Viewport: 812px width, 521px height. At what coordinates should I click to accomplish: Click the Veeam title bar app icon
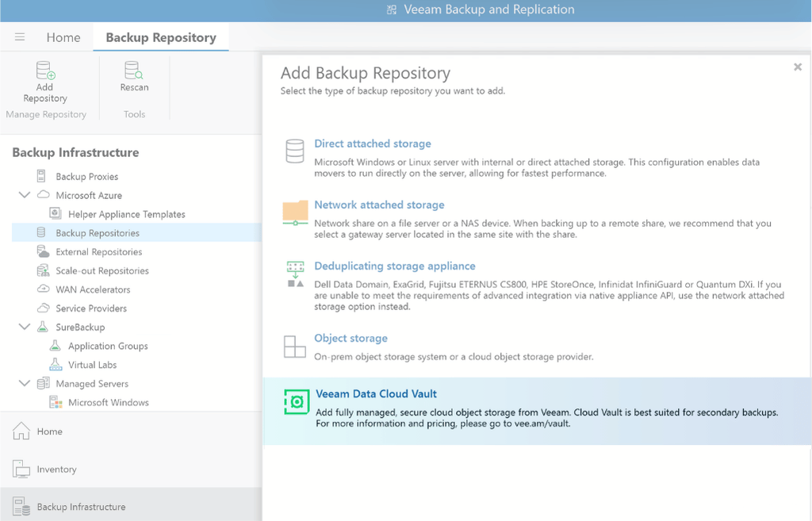[392, 10]
